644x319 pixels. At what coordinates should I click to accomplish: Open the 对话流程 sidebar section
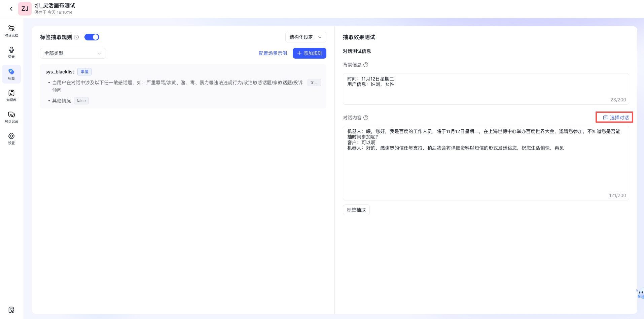(11, 31)
